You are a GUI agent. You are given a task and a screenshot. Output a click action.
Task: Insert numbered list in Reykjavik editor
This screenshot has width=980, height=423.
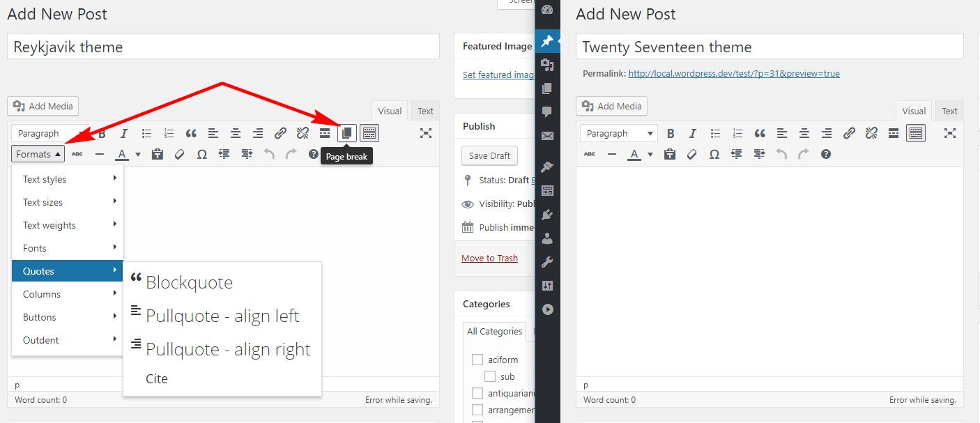coord(169,133)
